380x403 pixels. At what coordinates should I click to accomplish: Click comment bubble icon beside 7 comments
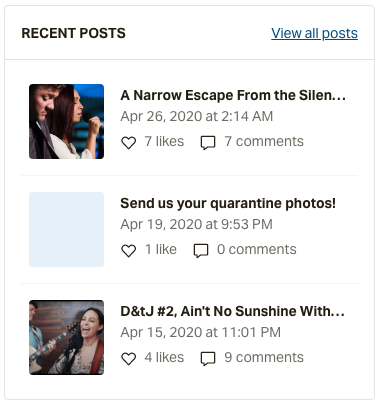click(x=208, y=143)
